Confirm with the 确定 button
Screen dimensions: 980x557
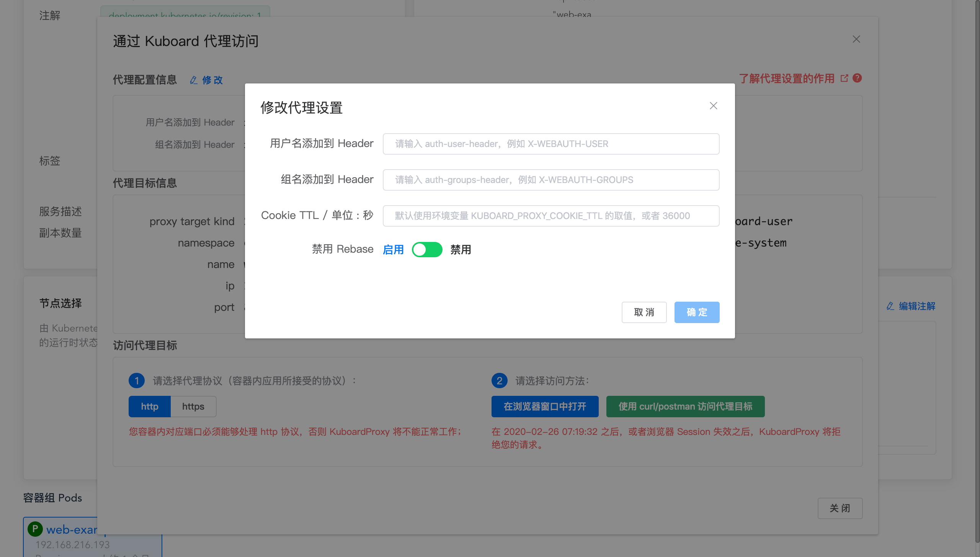click(x=697, y=312)
